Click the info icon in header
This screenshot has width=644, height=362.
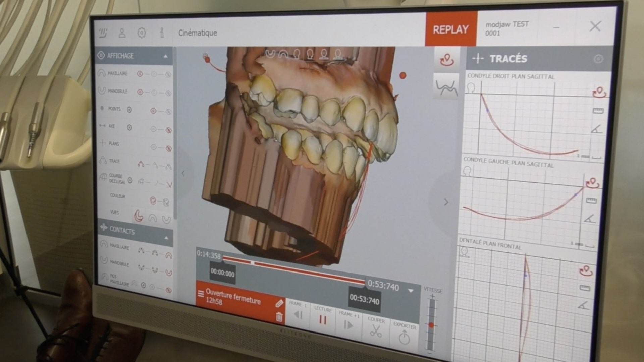point(162,33)
